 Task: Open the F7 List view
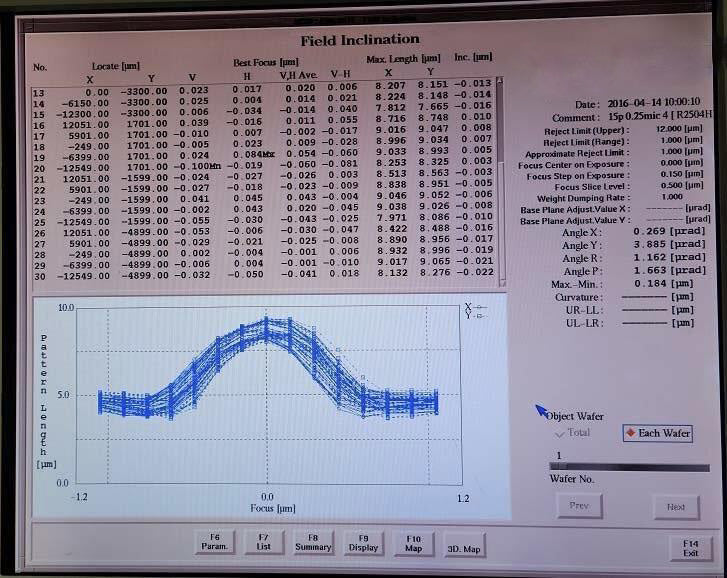tap(264, 542)
